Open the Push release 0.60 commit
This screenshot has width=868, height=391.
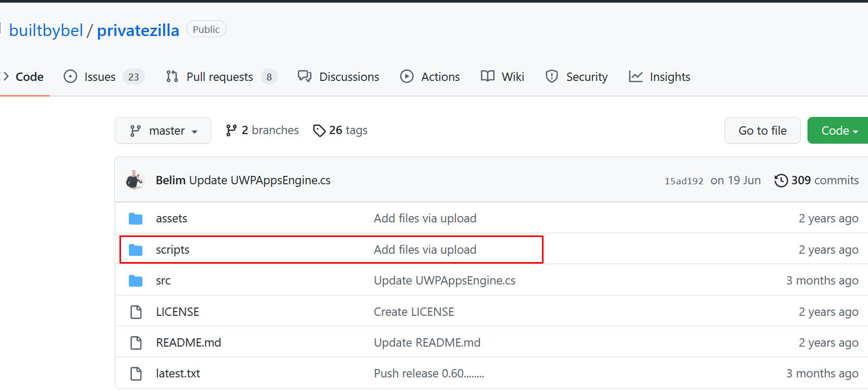[429, 373]
